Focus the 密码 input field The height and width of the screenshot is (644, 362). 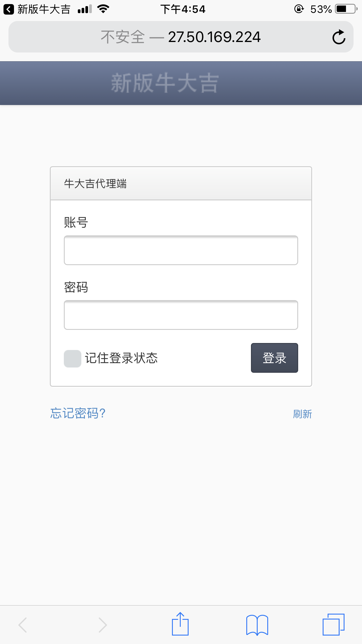(181, 315)
